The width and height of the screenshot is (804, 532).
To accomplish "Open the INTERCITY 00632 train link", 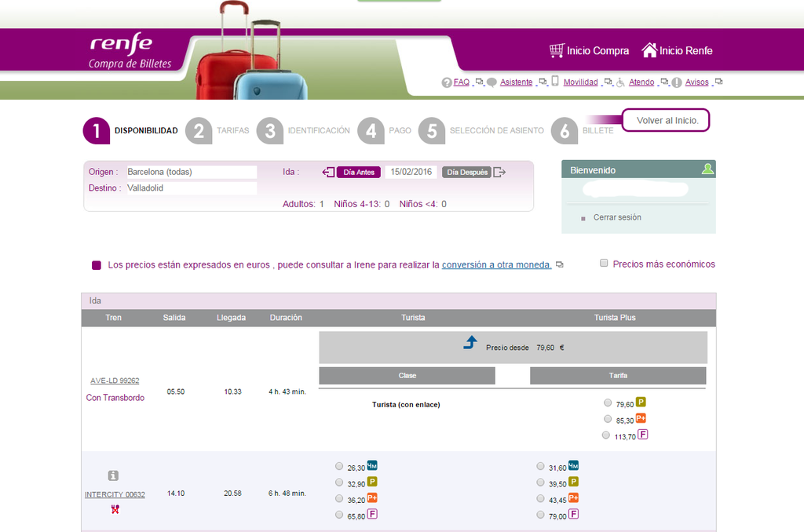I will tap(115, 494).
